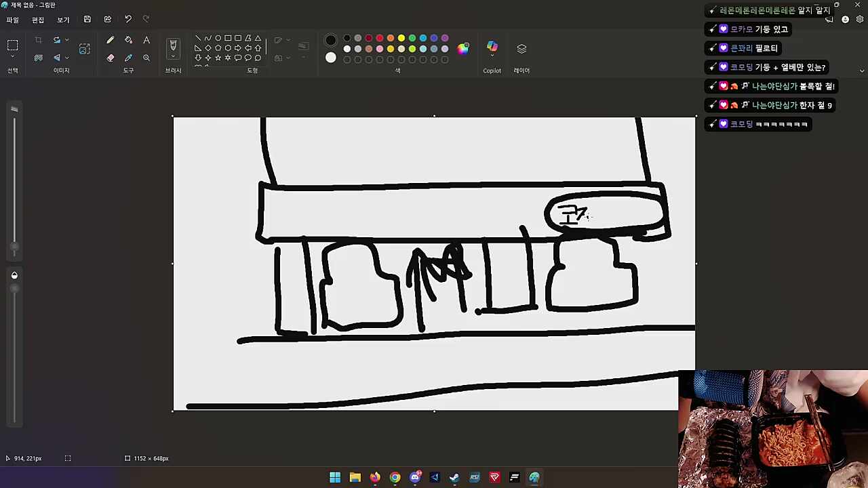Open the 보기 menu

[x=63, y=20]
